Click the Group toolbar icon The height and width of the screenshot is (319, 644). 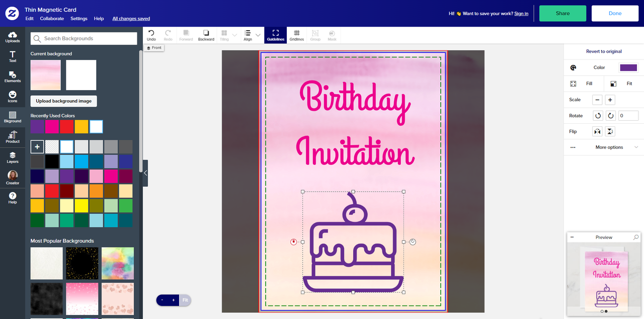point(315,35)
